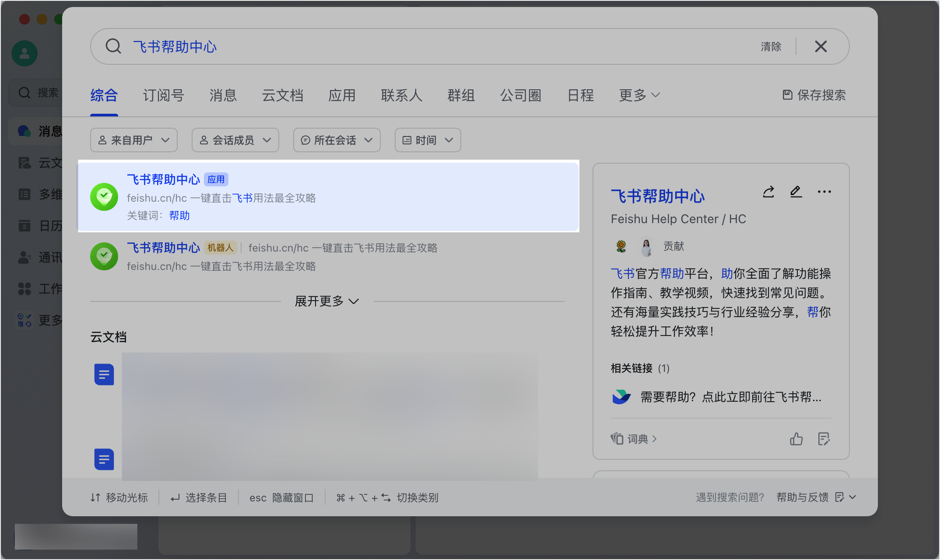Viewport: 940px width, 560px height.
Task: Open the 时间 filter dropdown
Action: click(428, 140)
